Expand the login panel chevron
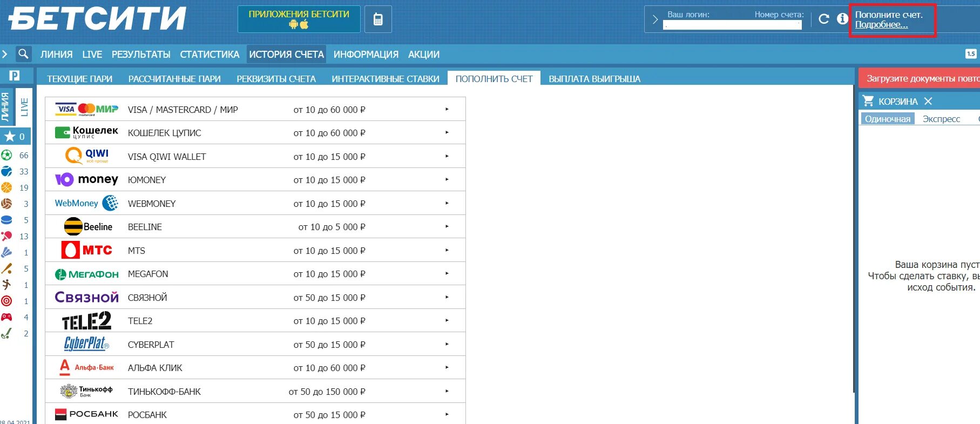Screen dimensions: 980x424 654,20
